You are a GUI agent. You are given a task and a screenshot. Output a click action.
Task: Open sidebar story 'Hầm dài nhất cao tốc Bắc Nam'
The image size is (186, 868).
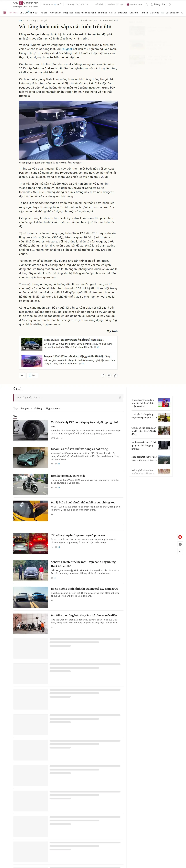click(x=144, y=459)
